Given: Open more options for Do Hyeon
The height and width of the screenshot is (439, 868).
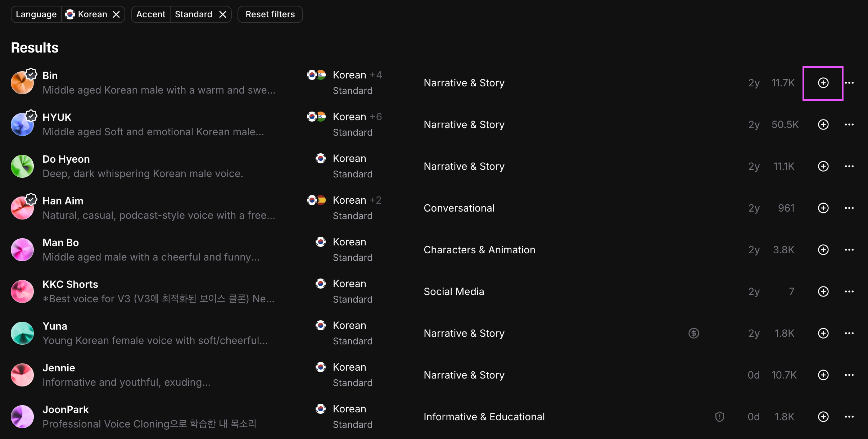Looking at the screenshot, I should coord(849,167).
